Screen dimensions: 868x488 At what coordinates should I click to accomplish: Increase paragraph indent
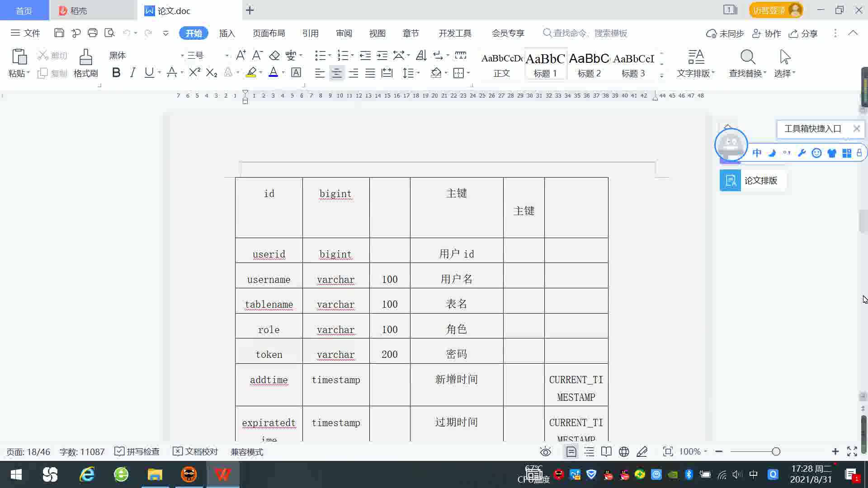(x=382, y=55)
